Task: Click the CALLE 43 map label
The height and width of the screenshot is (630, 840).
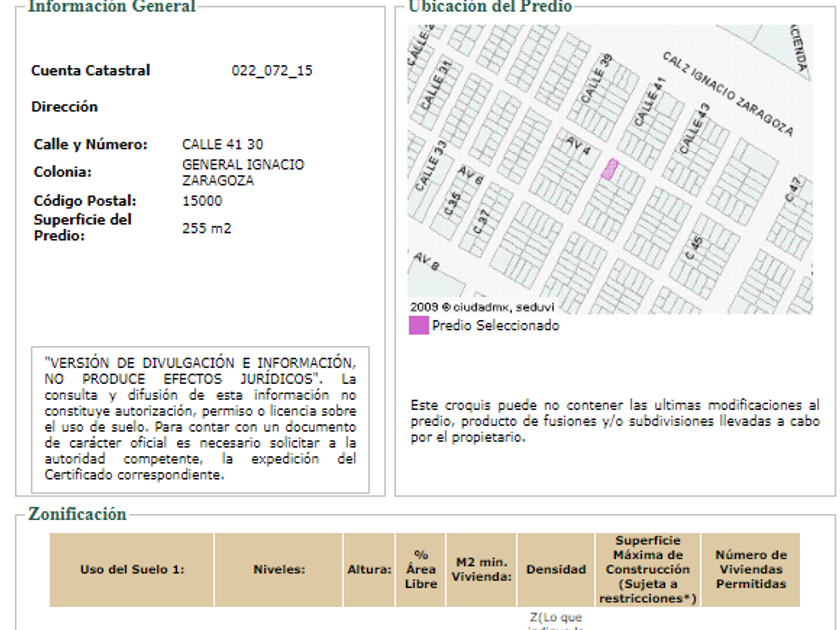Action: point(694,129)
